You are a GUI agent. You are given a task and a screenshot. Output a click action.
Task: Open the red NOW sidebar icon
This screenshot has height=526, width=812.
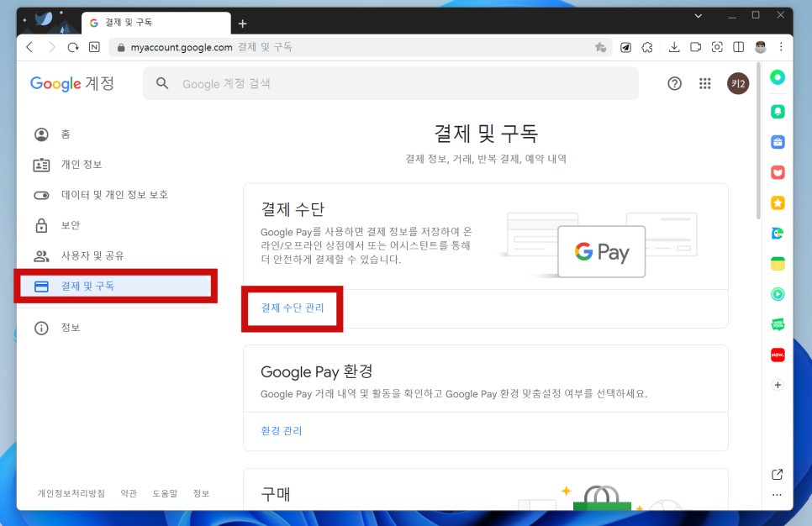[778, 355]
